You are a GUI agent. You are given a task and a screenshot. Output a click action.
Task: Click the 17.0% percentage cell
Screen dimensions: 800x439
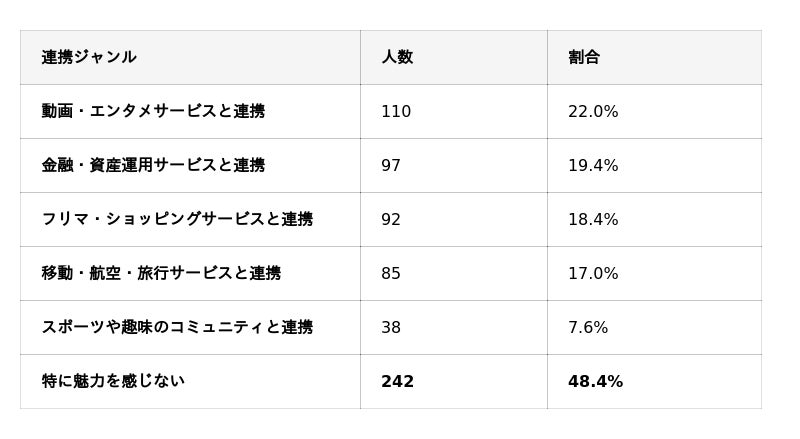point(593,274)
